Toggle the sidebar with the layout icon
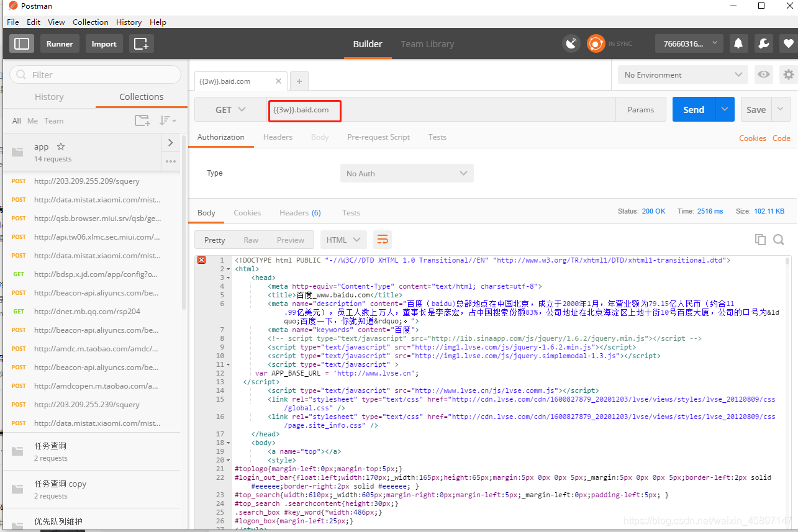Image resolution: width=798 pixels, height=532 pixels. (x=22, y=43)
